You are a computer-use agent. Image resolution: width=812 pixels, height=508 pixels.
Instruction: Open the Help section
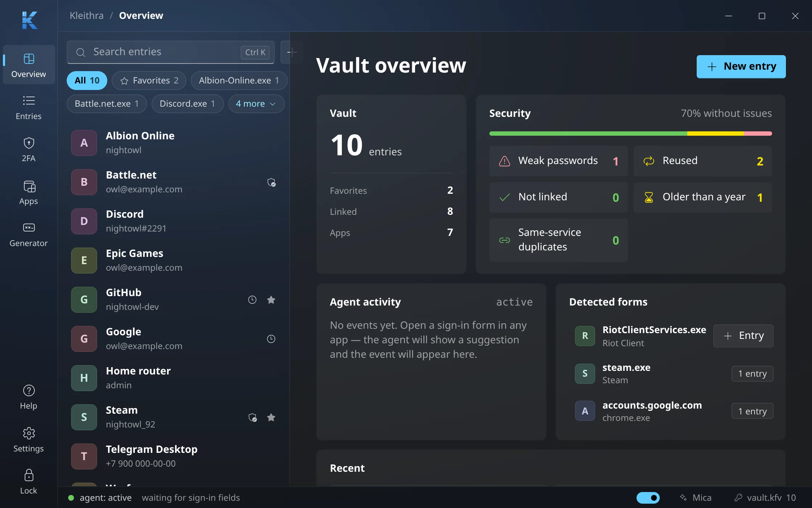[29, 397]
